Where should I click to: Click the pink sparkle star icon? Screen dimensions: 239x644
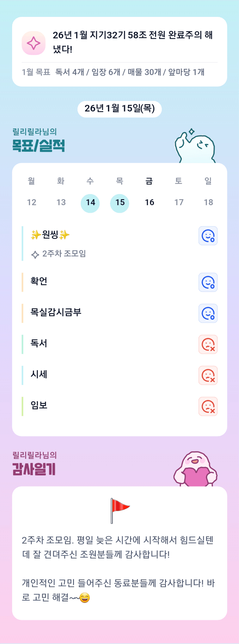(x=34, y=43)
